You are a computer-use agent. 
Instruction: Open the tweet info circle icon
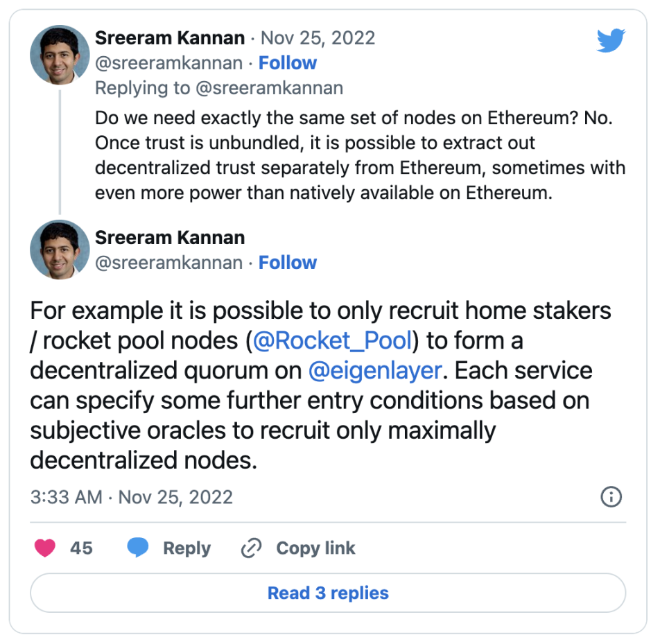[611, 496]
